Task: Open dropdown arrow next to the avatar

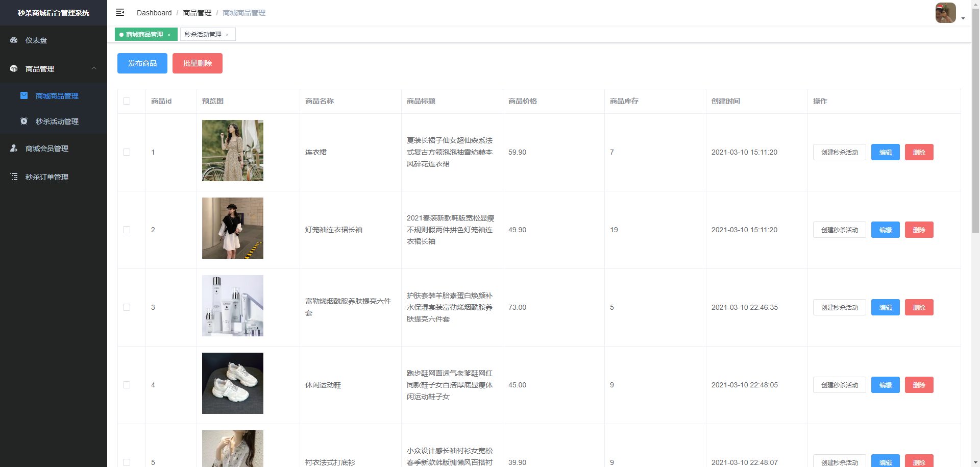Action: tap(963, 18)
